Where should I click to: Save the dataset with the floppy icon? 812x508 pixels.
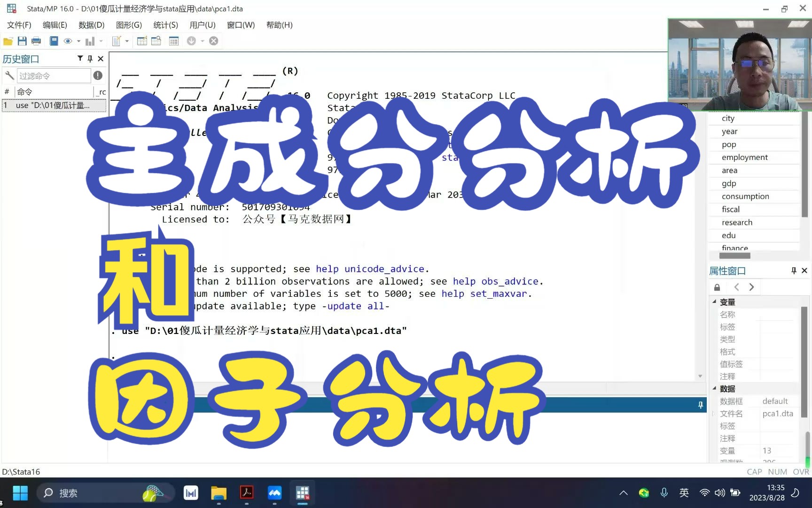[x=22, y=41]
